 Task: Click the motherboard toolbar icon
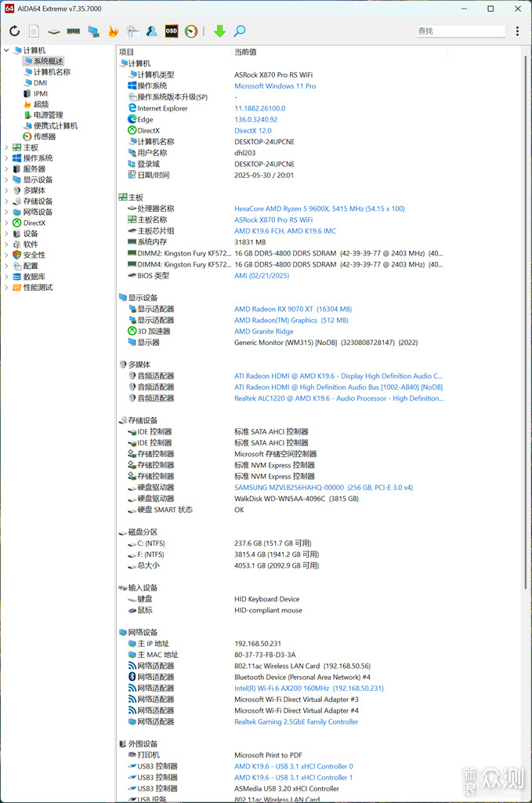tap(54, 31)
